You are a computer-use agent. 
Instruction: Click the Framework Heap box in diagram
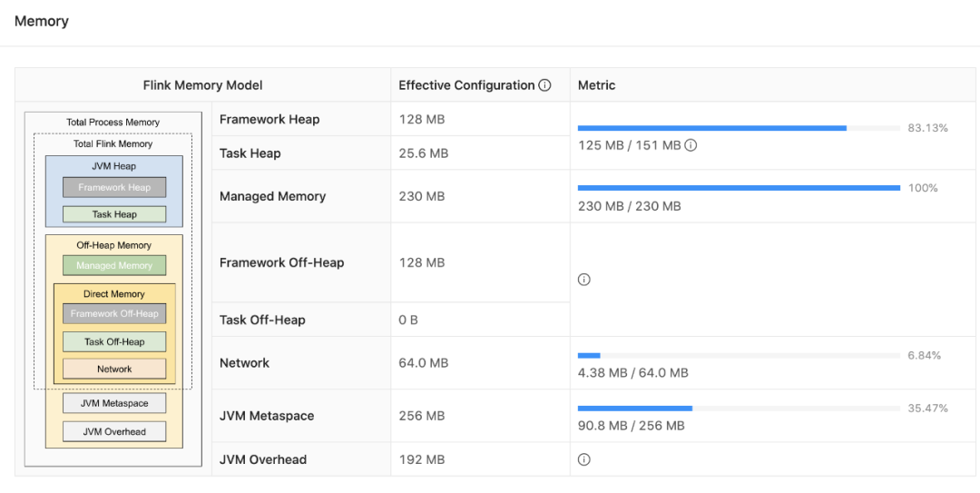[114, 187]
